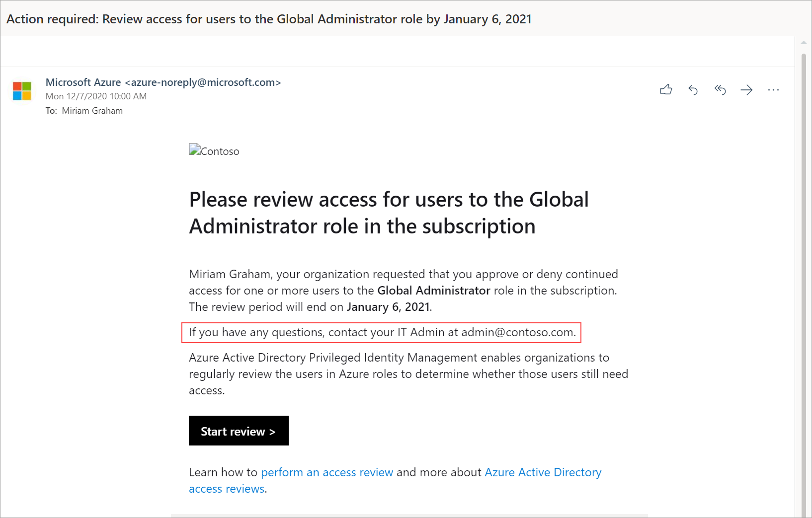Click the Microsoft logo sender avatar
Screen dimensions: 812x518
tap(22, 91)
